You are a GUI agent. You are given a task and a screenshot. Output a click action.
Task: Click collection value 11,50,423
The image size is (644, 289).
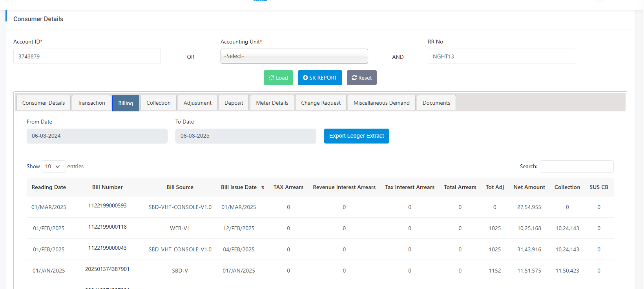click(567, 271)
